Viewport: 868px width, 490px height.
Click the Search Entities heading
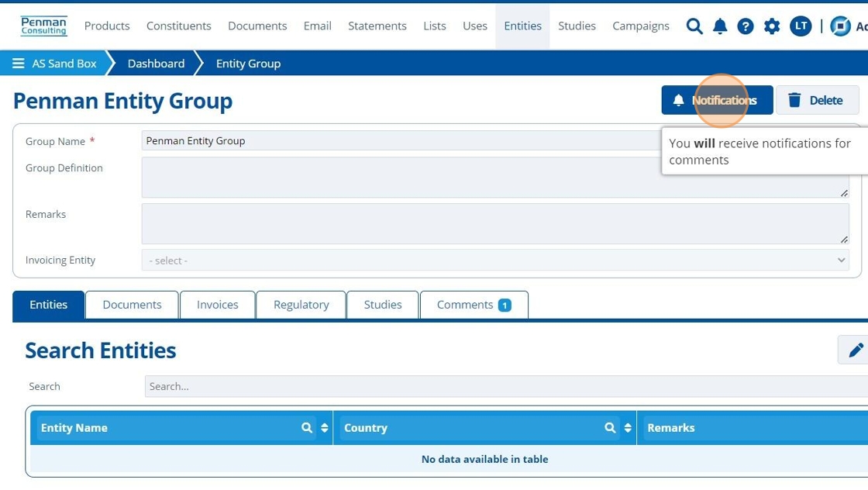101,350
